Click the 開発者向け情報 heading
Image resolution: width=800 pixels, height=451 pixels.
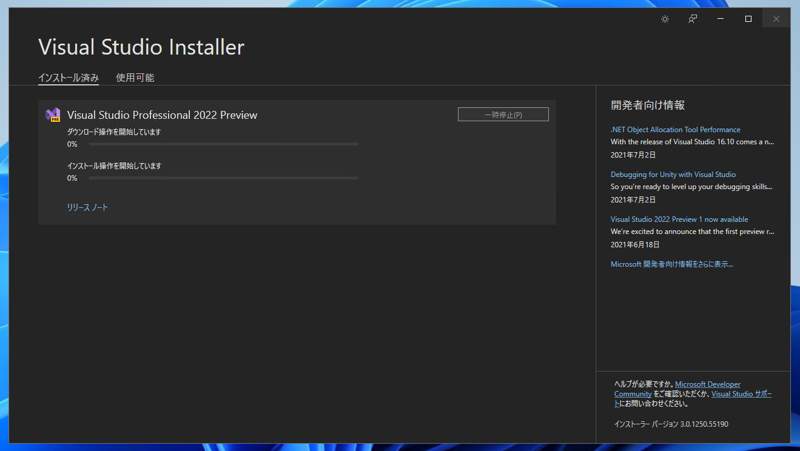click(x=647, y=105)
